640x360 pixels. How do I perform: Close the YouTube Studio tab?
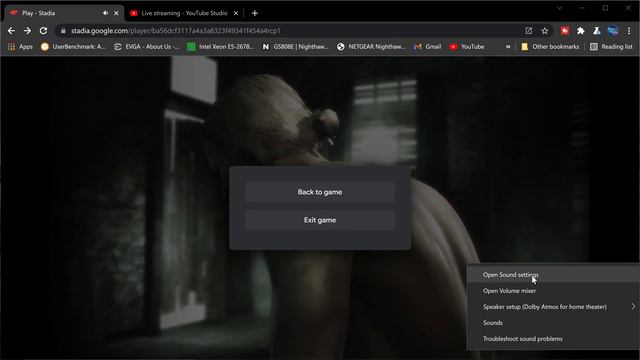pos(236,13)
